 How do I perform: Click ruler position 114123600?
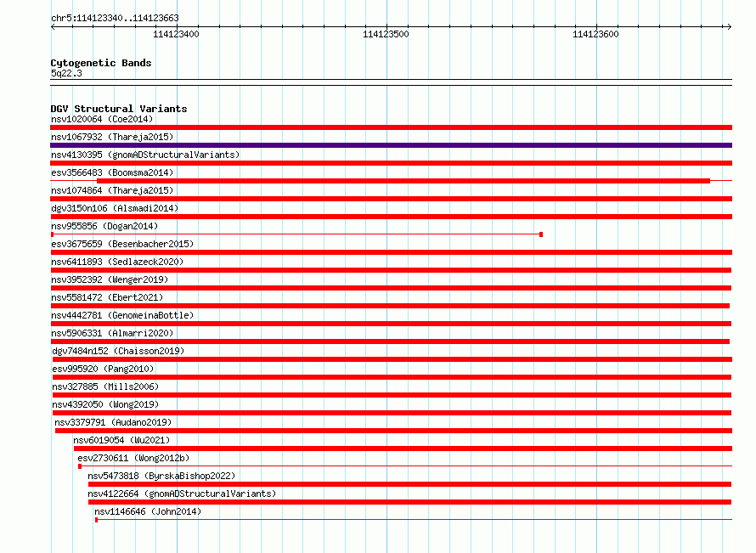click(595, 34)
